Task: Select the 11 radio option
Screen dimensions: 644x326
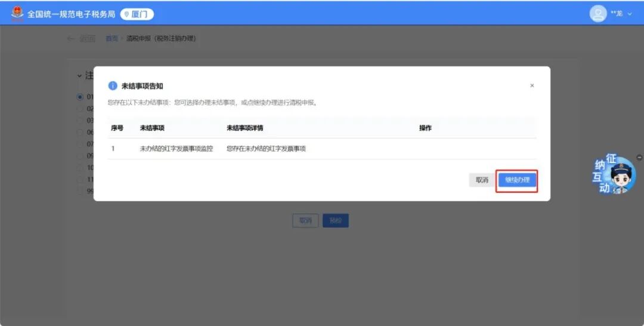Action: 80,180
